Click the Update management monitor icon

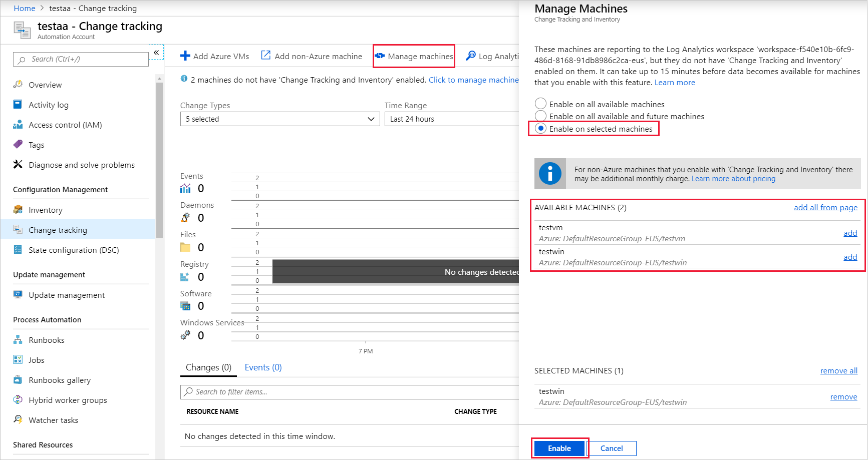(x=18, y=294)
